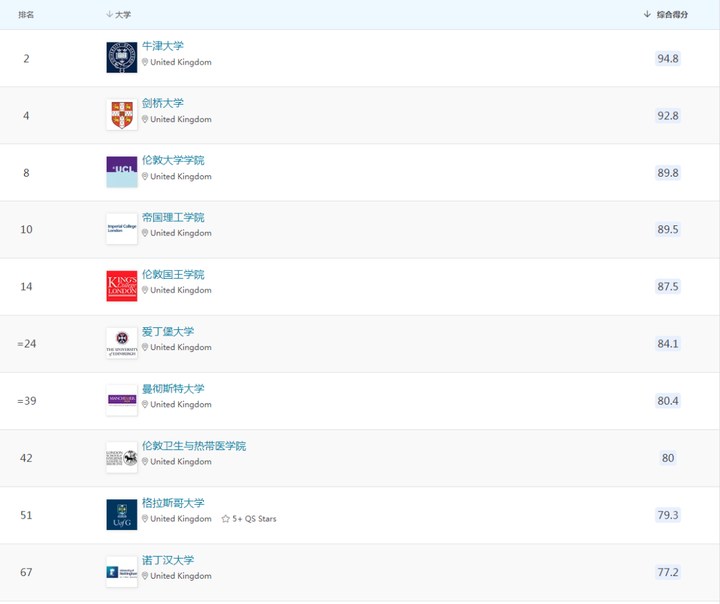720x604 pixels.
Task: Click the 排名 column header
Action: 26,15
